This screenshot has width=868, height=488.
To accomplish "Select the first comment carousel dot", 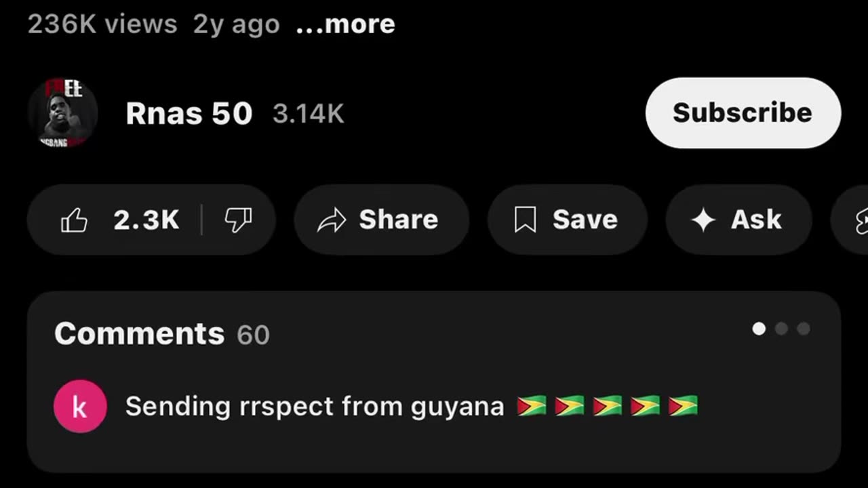I will (x=759, y=329).
